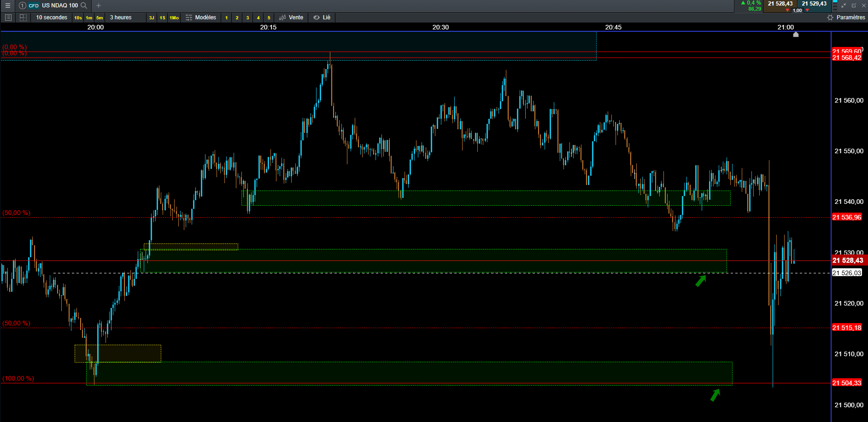
Task: Set period to 1S
Action: 163,17
